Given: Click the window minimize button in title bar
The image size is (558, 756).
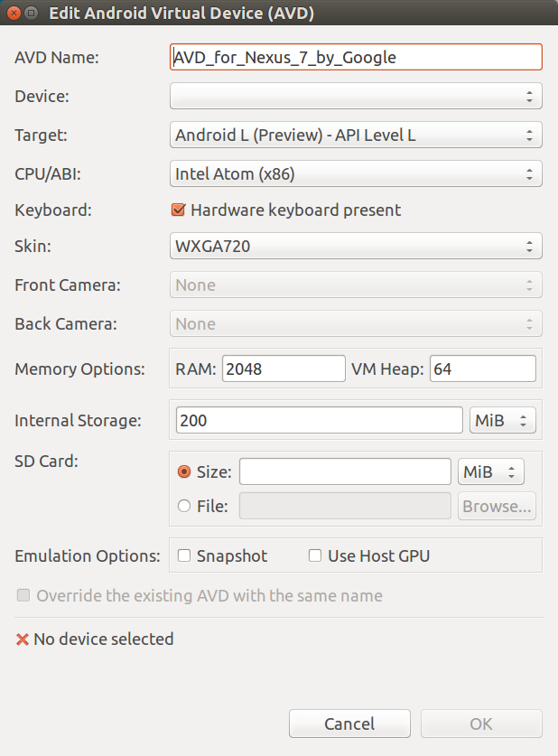Looking at the screenshot, I should 32,13.
